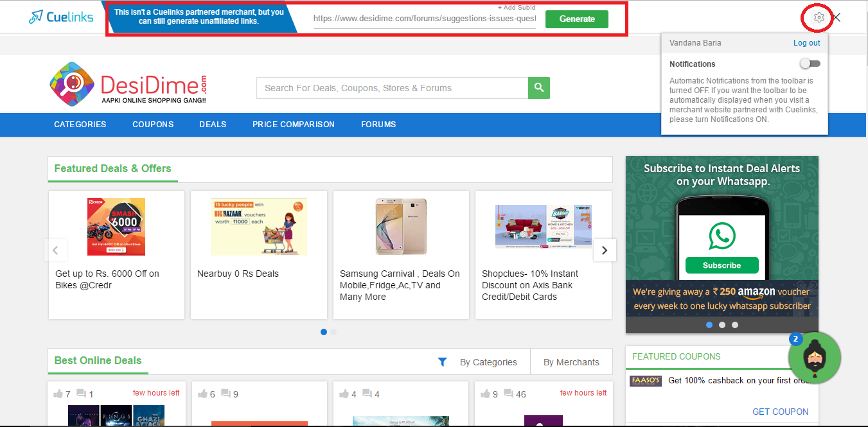Screen dimensions: 868x427
Task: Go to next featured deals slide
Action: (605, 250)
